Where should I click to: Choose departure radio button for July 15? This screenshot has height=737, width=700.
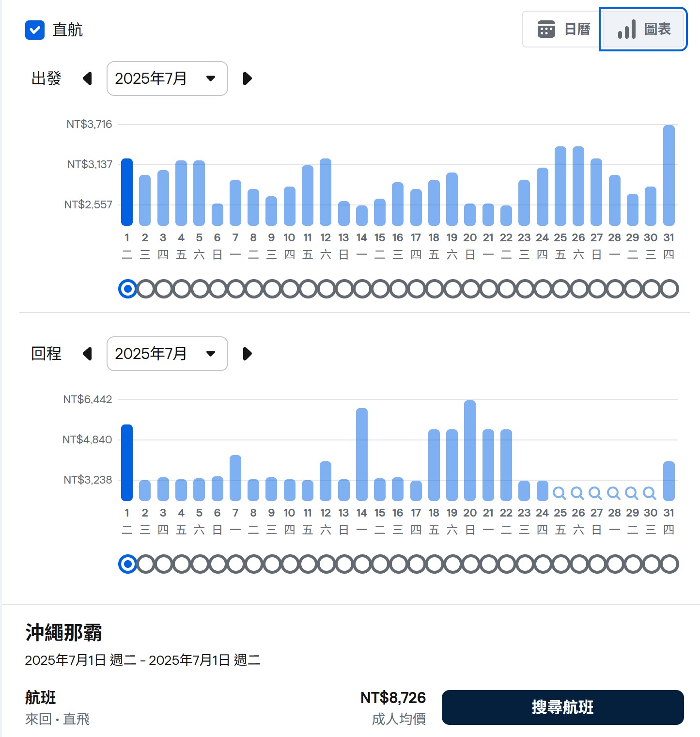pyautogui.click(x=380, y=289)
